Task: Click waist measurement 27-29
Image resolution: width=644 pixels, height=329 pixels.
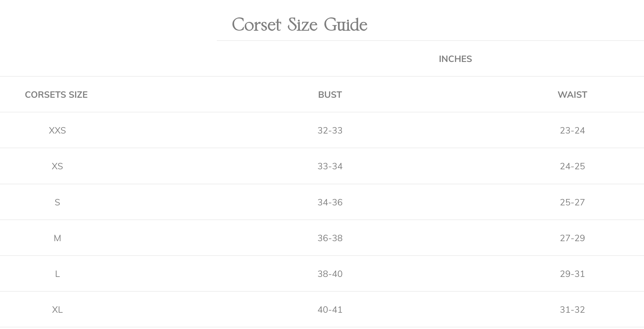Action: [572, 238]
